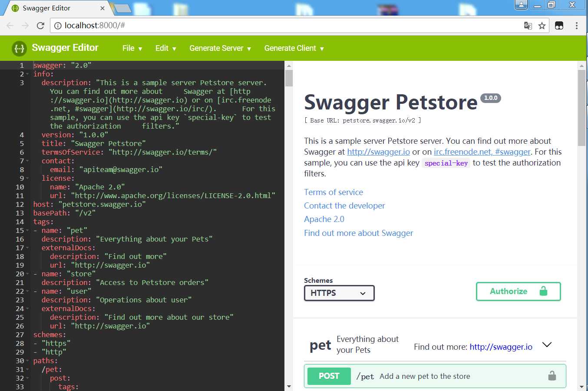Viewport: 588px width, 391px height.
Task: Click the translate page icon
Action: (x=528, y=26)
